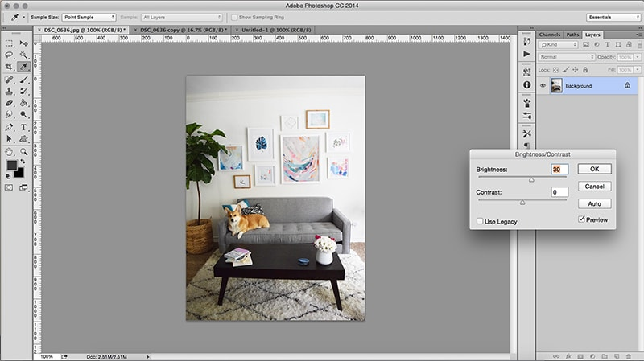Screen dimensions: 644x361
Task: Click the Add layer style fx icon
Action: tap(568, 356)
